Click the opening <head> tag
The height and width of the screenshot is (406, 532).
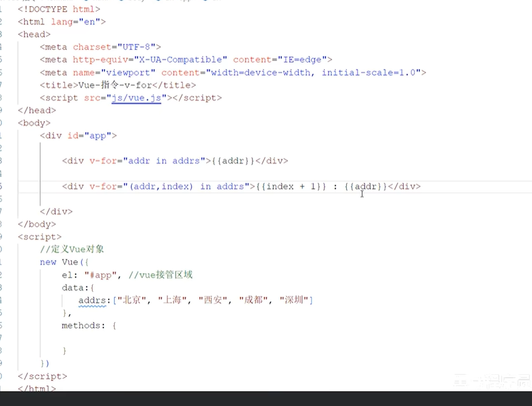34,35
